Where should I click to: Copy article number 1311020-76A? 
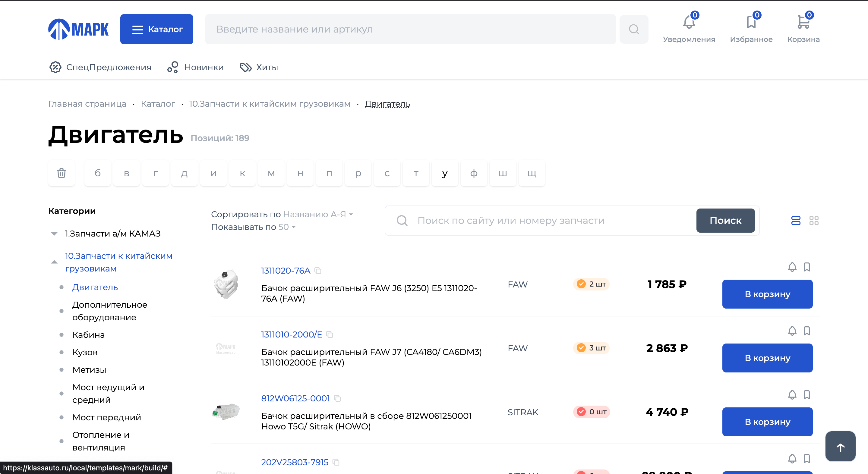[x=318, y=271]
